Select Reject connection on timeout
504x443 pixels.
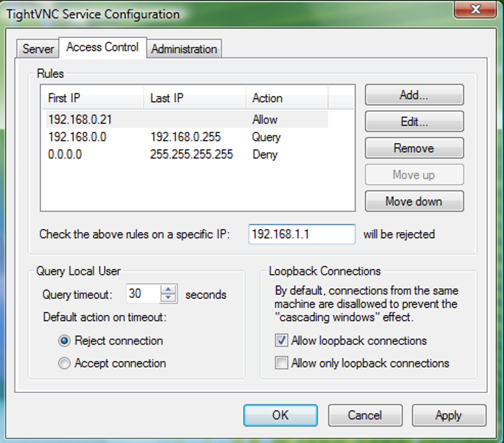coord(64,341)
